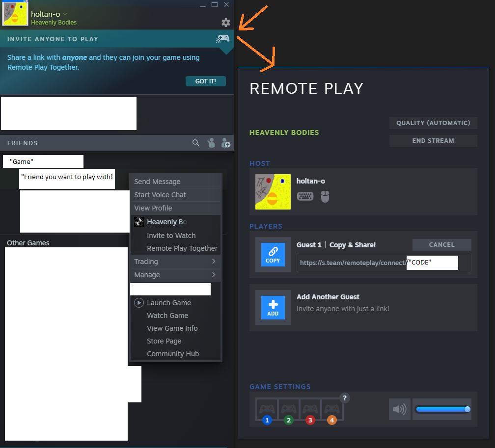The height and width of the screenshot is (448, 495).
Task: Click the Add a Friend icon
Action: point(226,143)
